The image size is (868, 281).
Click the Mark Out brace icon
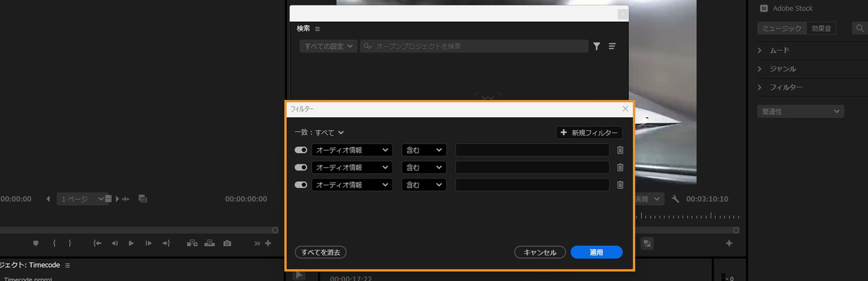pyautogui.click(x=70, y=243)
